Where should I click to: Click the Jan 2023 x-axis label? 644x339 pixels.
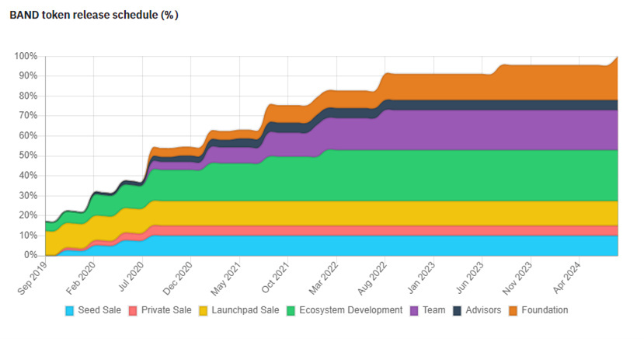point(421,277)
